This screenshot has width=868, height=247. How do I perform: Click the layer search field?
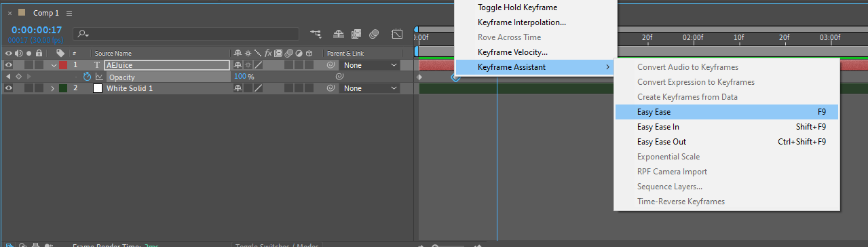(187, 33)
